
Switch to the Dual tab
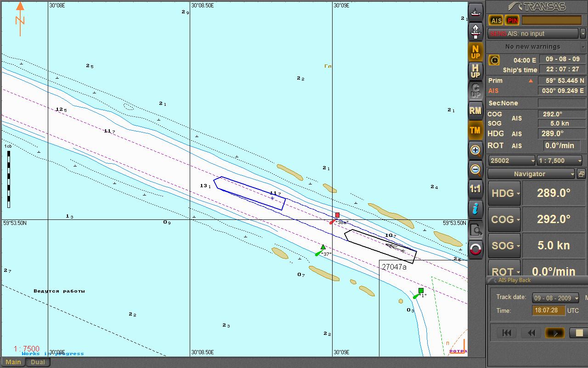(38, 362)
